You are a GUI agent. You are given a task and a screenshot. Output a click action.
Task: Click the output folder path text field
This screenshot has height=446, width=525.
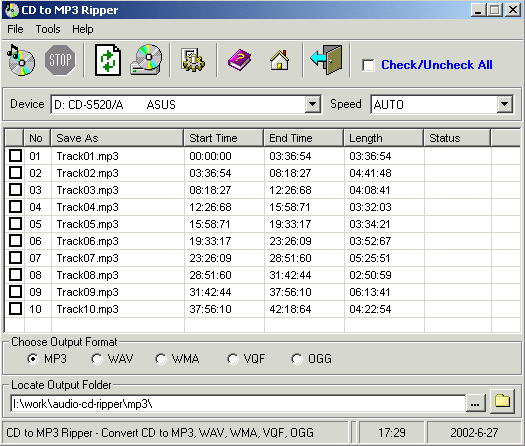(x=238, y=404)
